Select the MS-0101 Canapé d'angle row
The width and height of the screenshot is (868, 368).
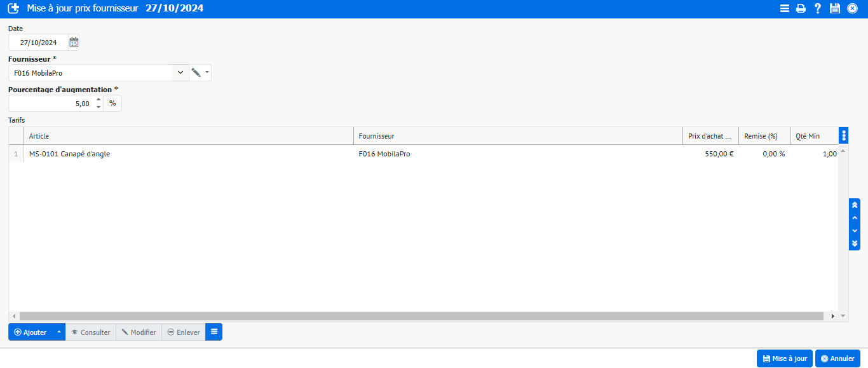point(191,154)
